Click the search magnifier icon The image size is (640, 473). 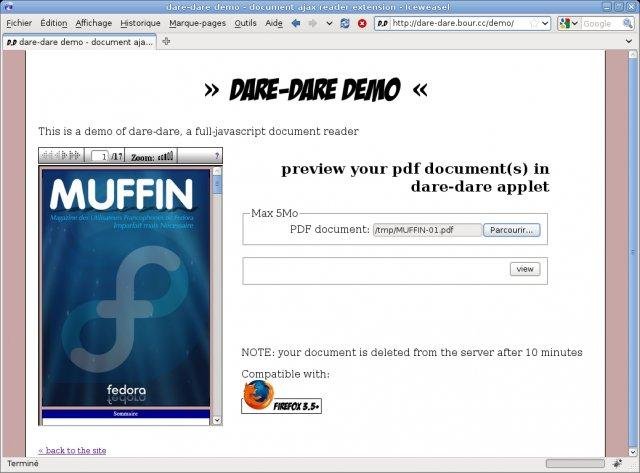click(x=627, y=24)
